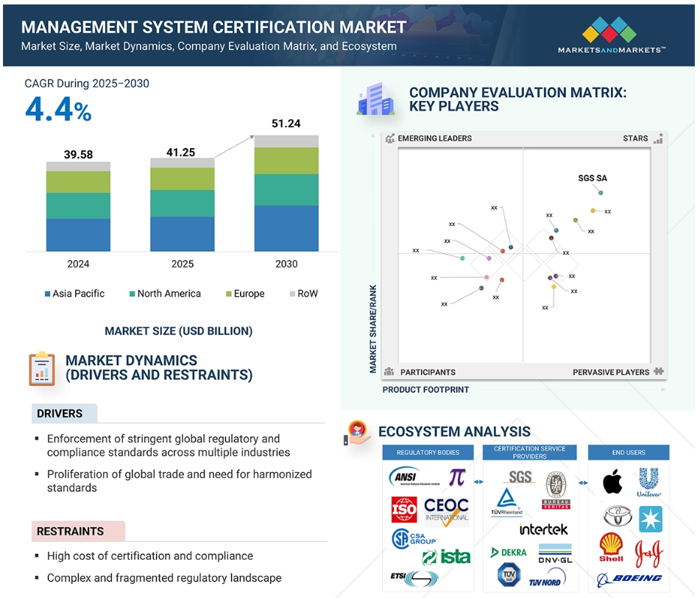700x598 pixels.
Task: Click the MarketsandMarkets logo
Action: pyautogui.click(x=611, y=35)
